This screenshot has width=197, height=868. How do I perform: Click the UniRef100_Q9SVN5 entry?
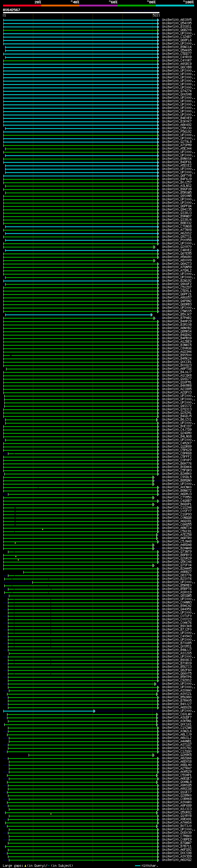177,196
